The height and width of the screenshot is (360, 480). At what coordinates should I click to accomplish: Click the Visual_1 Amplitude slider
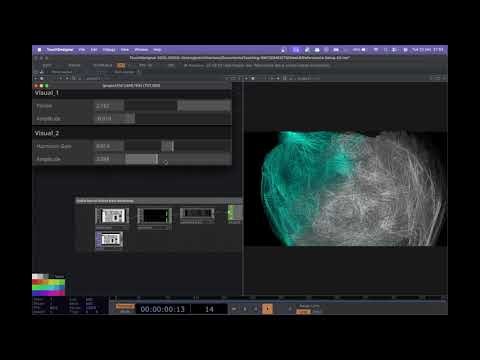tap(178, 118)
